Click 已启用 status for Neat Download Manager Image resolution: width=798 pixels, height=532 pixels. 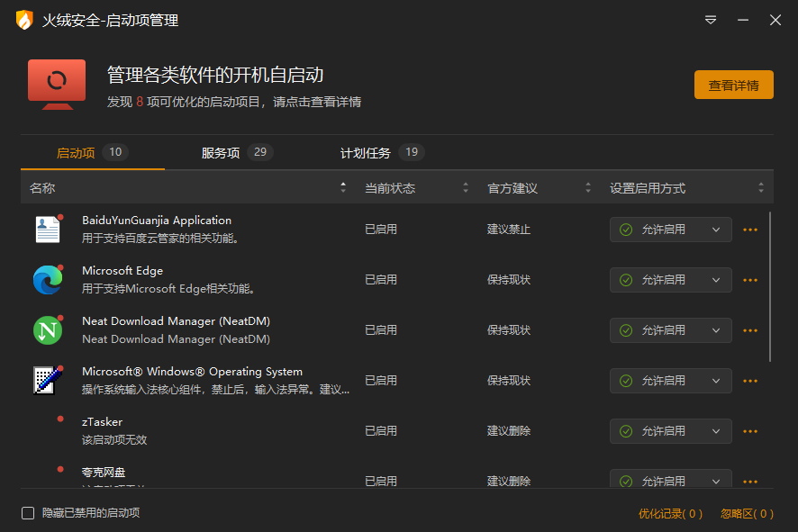pyautogui.click(x=381, y=330)
